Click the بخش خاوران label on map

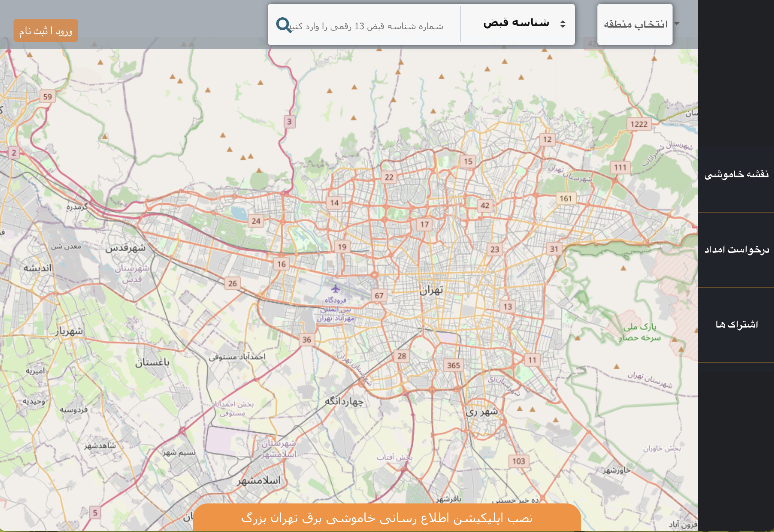click(662, 448)
